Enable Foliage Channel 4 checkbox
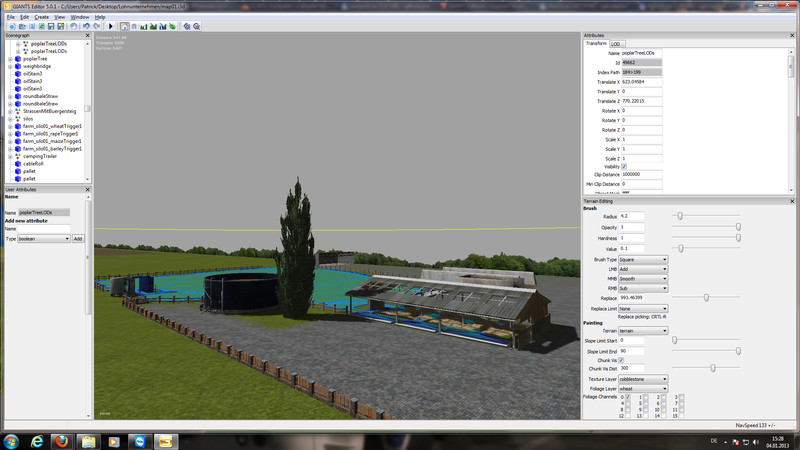Image resolution: width=800 pixels, height=450 pixels. point(628,404)
